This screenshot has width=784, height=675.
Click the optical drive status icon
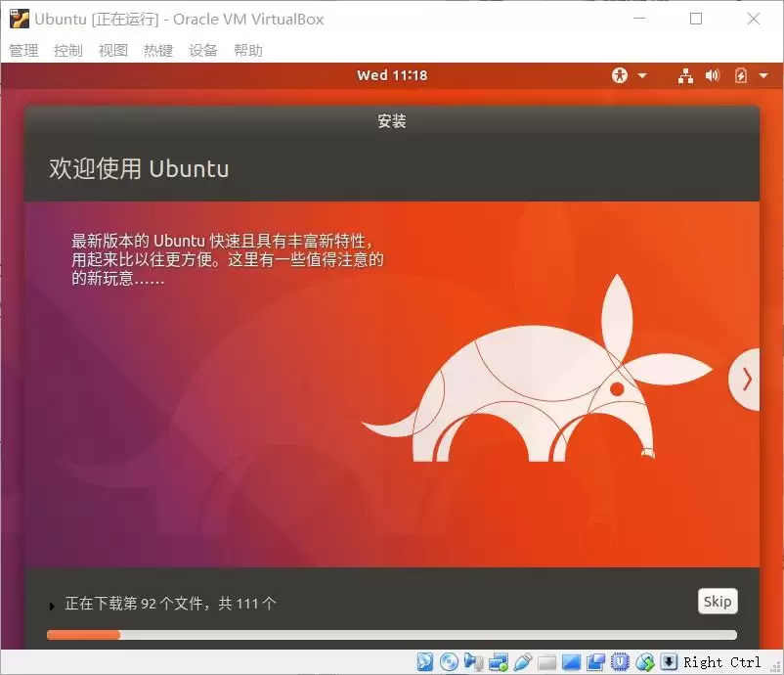(x=448, y=661)
